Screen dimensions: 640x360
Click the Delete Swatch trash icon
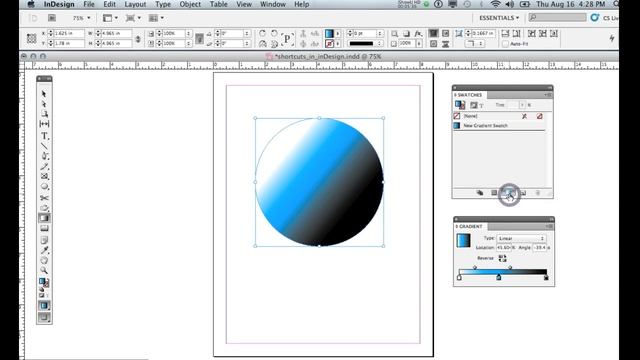click(538, 193)
